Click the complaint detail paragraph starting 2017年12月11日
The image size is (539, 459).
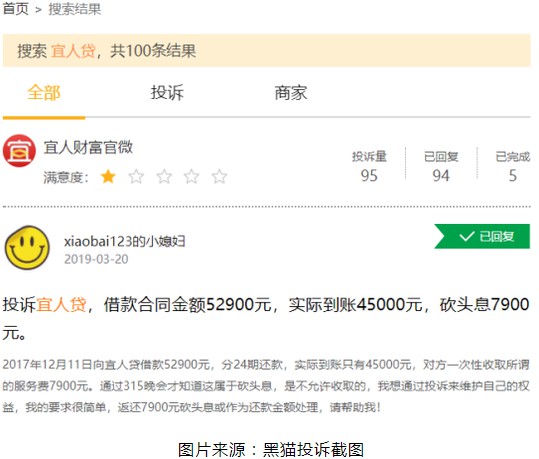(x=265, y=386)
